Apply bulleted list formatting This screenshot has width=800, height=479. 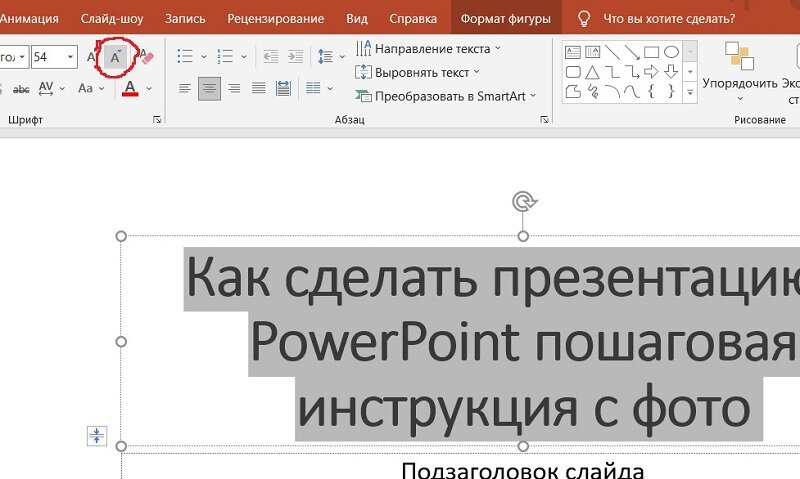(x=185, y=56)
